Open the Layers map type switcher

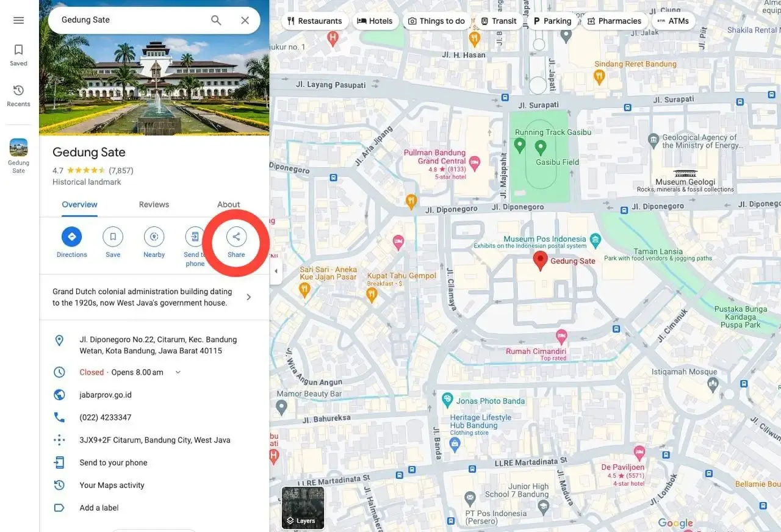[x=303, y=508]
